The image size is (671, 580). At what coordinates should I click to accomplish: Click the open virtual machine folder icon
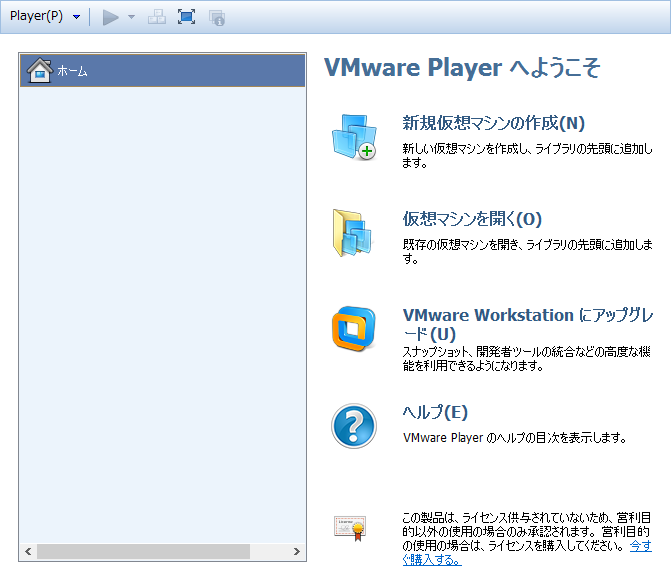[x=352, y=233]
